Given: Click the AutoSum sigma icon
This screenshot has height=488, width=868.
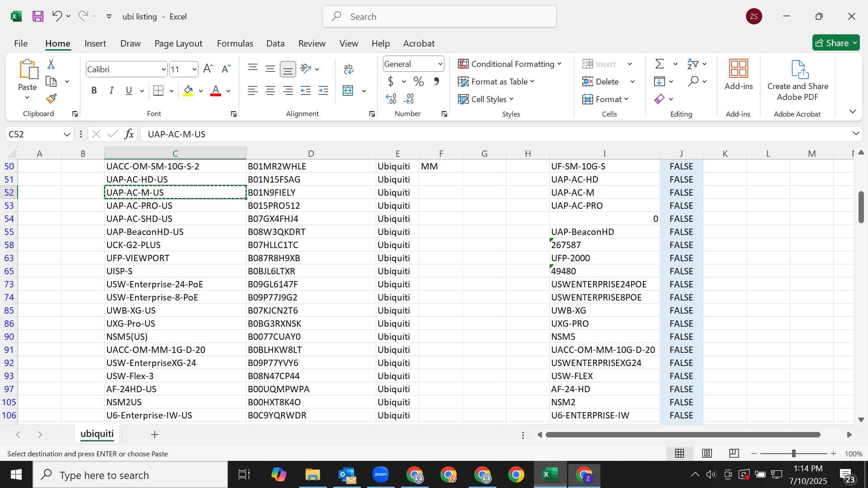Looking at the screenshot, I should click(x=660, y=64).
